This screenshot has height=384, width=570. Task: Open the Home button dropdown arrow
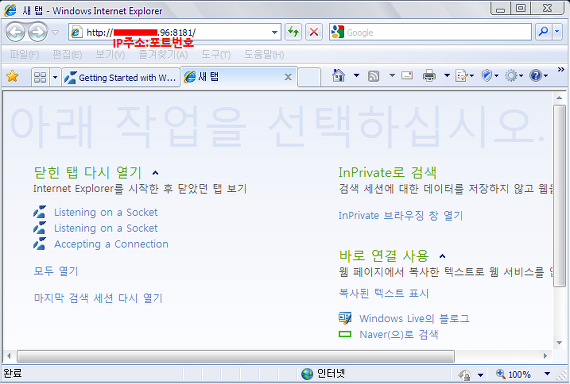[x=356, y=76]
